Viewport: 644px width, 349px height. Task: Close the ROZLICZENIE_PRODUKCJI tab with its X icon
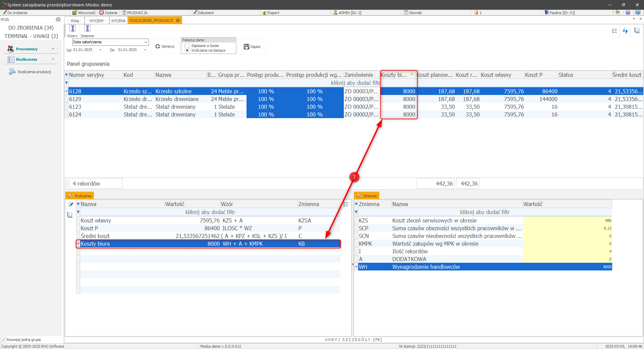(178, 20)
